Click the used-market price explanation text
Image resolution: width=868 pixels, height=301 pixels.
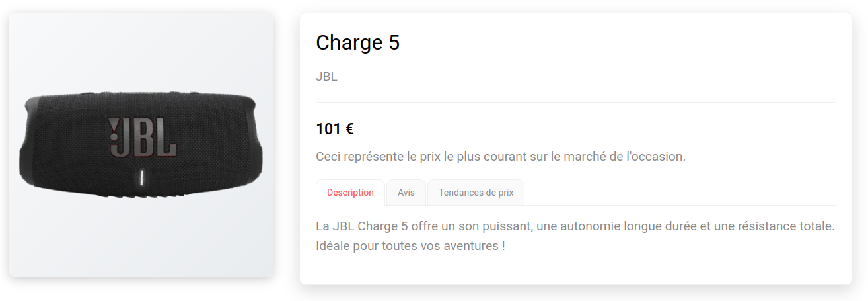[501, 157]
